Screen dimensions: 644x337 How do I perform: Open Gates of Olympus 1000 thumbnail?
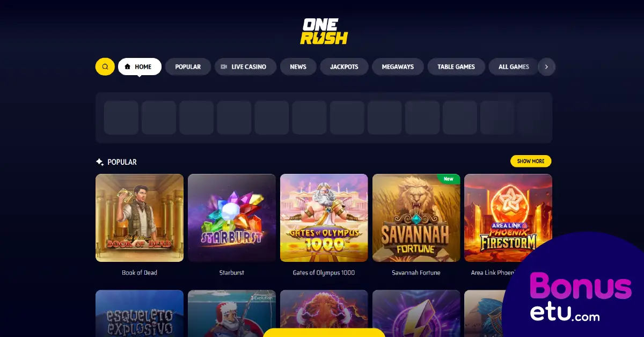pyautogui.click(x=324, y=218)
